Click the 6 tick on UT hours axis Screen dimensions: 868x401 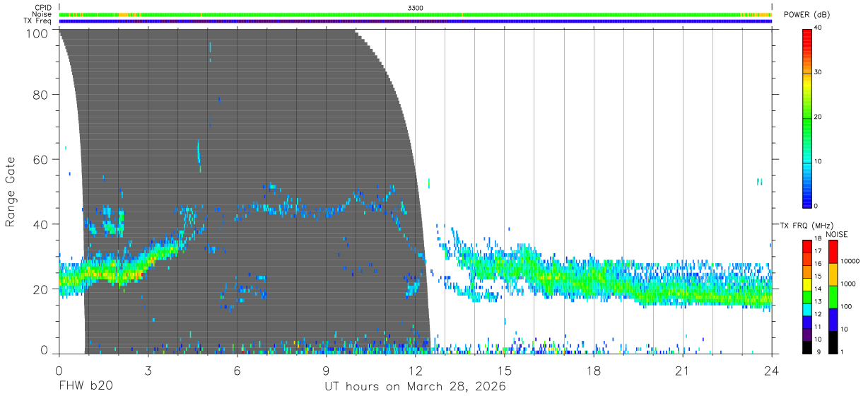(x=237, y=370)
